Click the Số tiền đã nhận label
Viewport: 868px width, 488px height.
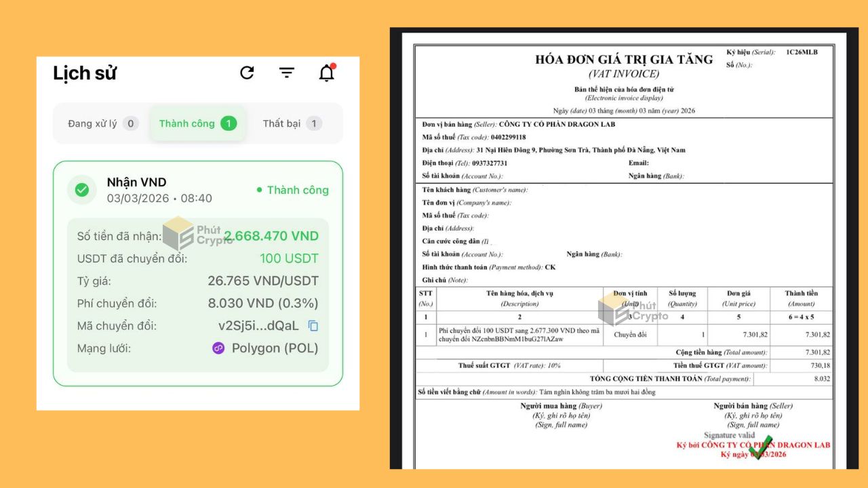[x=119, y=236]
